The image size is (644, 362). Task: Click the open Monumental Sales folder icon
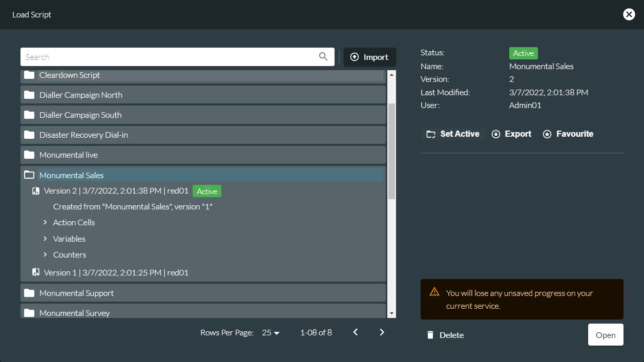point(29,175)
